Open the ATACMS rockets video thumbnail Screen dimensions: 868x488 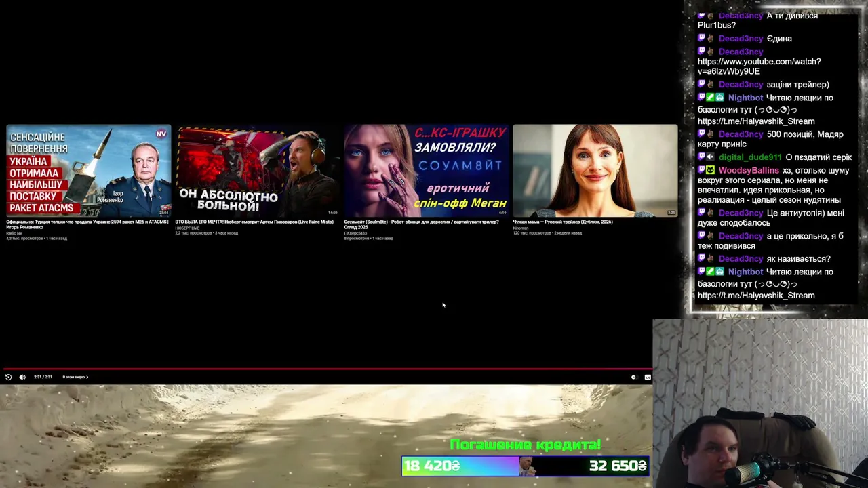(x=89, y=171)
